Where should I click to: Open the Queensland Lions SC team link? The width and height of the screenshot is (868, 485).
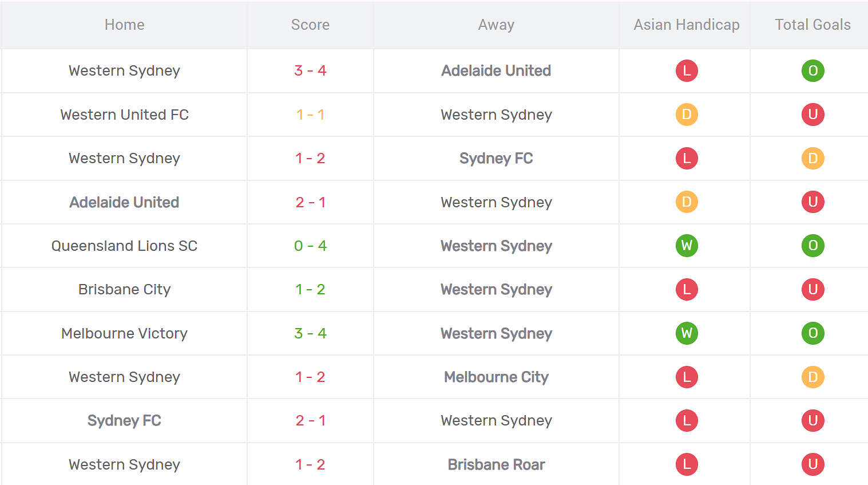coord(124,246)
